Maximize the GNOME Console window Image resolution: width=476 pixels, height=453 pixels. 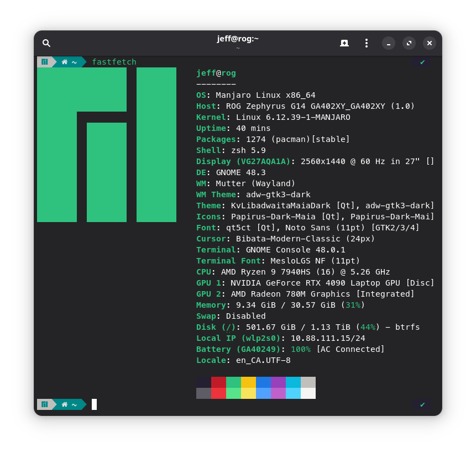pyautogui.click(x=409, y=43)
